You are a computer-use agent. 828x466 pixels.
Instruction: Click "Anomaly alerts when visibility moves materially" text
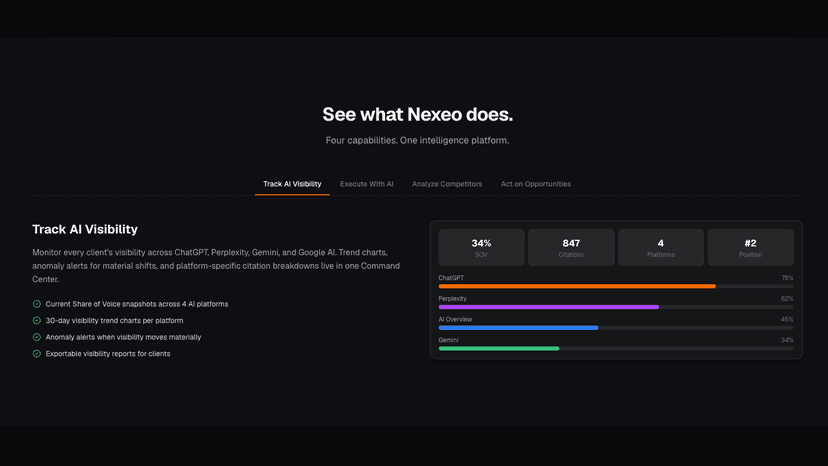coord(123,337)
